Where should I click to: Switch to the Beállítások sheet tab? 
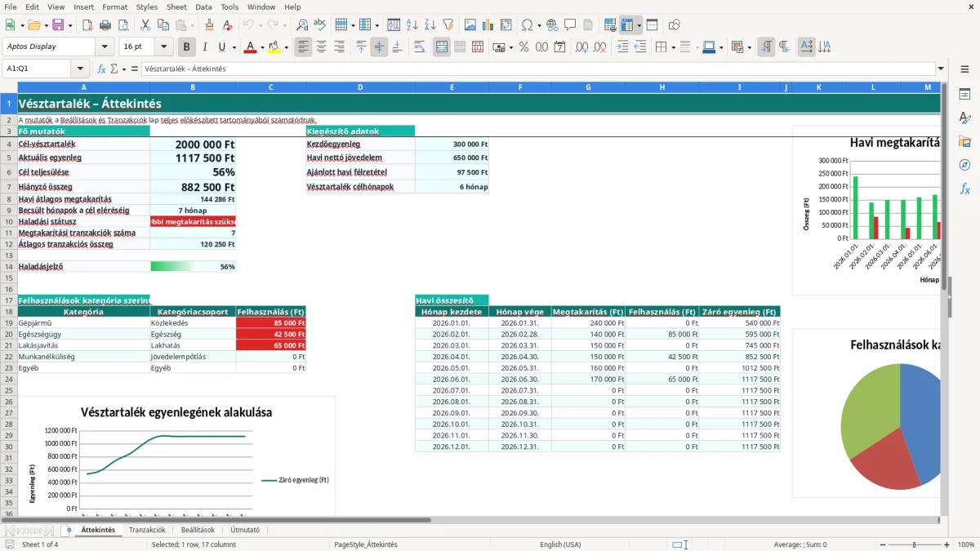coord(198,530)
